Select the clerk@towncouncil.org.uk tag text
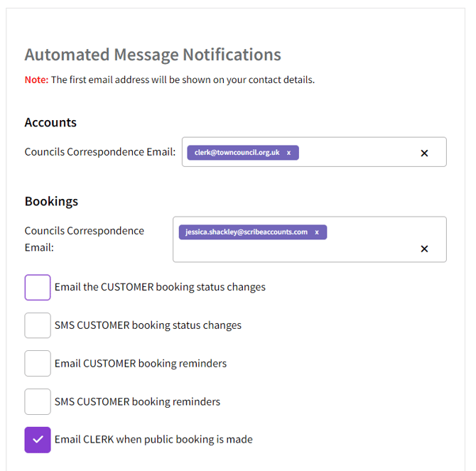The image size is (476, 471). [237, 153]
